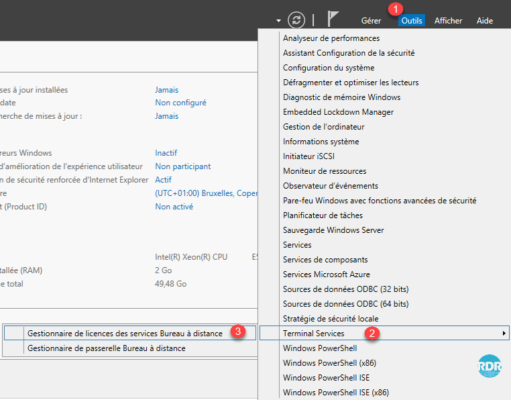Select the 2 Go RAM value
511x400 pixels.
163,270
